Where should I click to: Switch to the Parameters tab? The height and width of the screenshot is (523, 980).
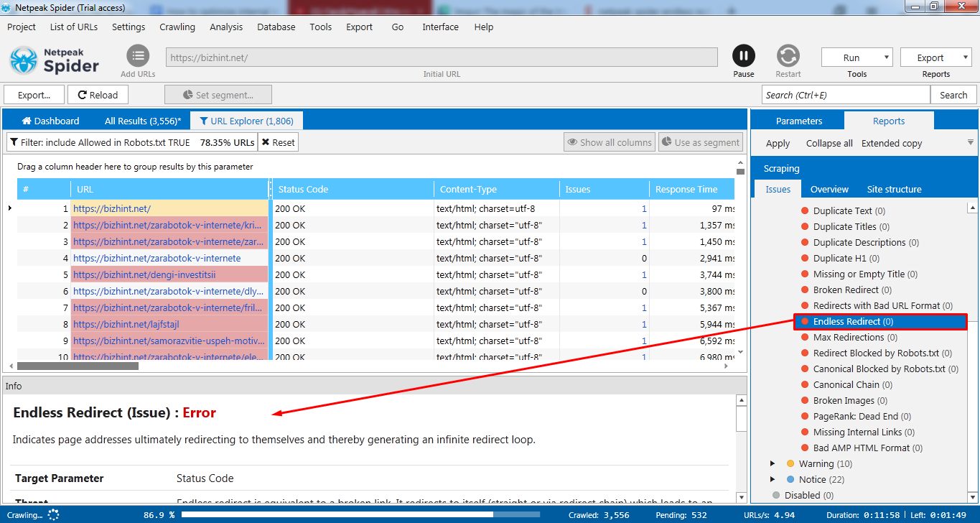click(x=799, y=121)
